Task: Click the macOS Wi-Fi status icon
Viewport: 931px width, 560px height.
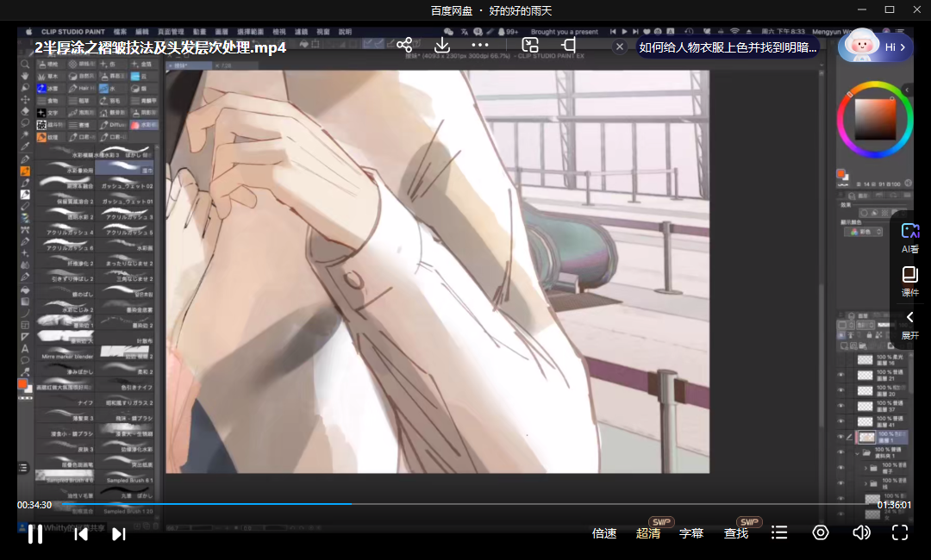Action: (x=734, y=31)
